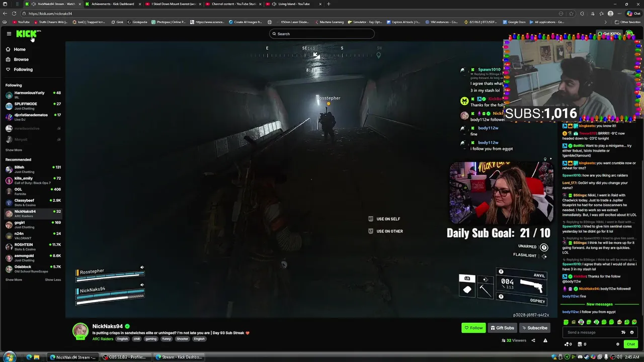Open chat settings gear
Screen dimensions: 644x362
pyautogui.click(x=618, y=344)
